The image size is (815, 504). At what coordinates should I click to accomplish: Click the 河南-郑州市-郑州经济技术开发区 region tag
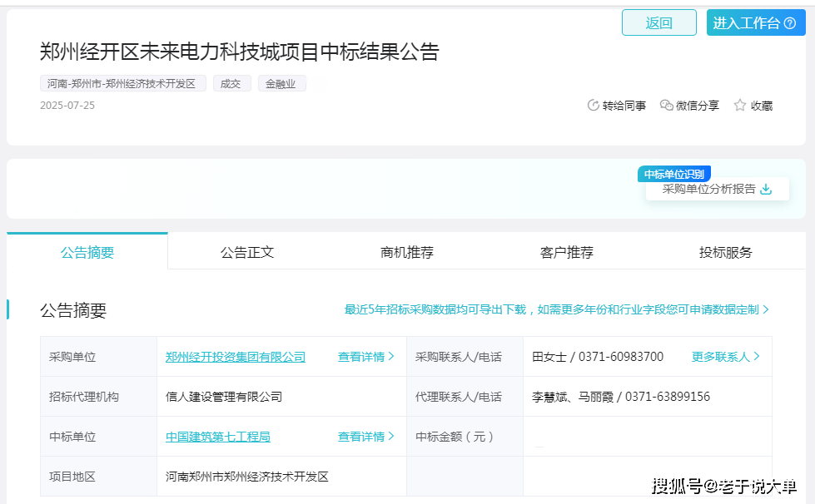(122, 84)
